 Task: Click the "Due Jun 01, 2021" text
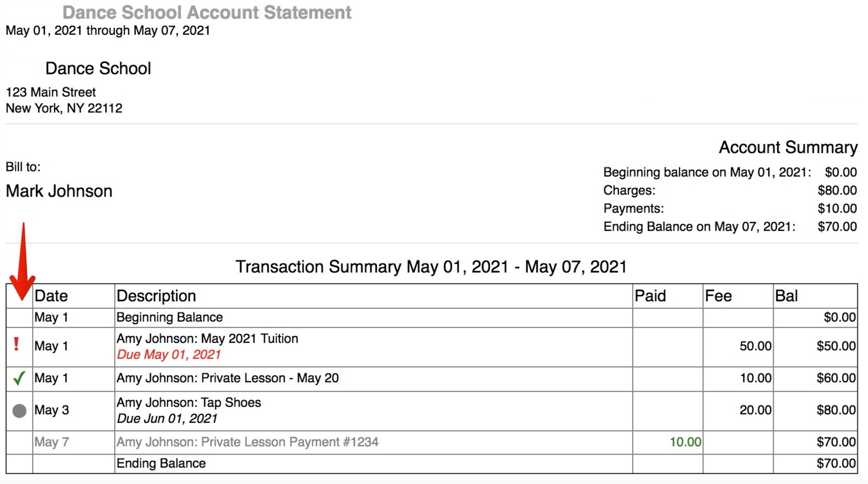167,419
